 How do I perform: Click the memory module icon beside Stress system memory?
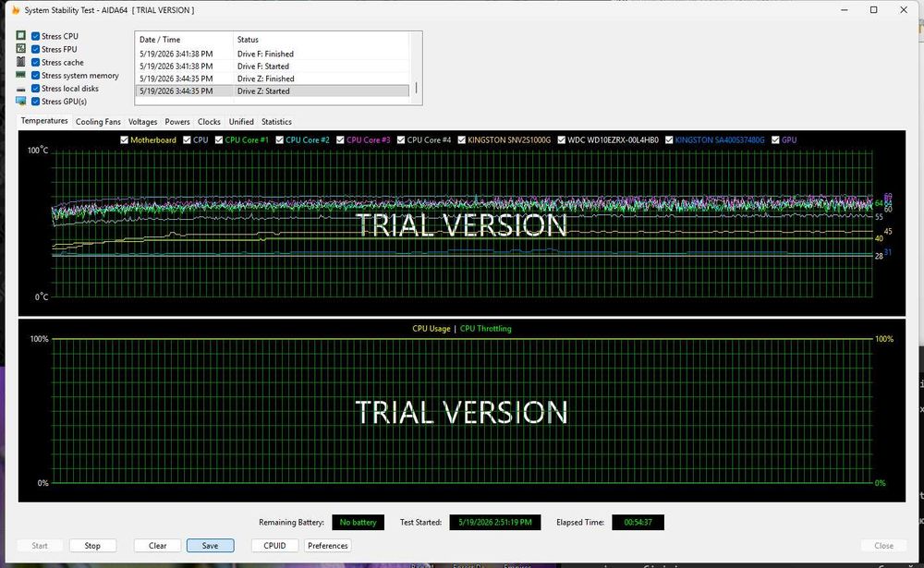(20, 75)
